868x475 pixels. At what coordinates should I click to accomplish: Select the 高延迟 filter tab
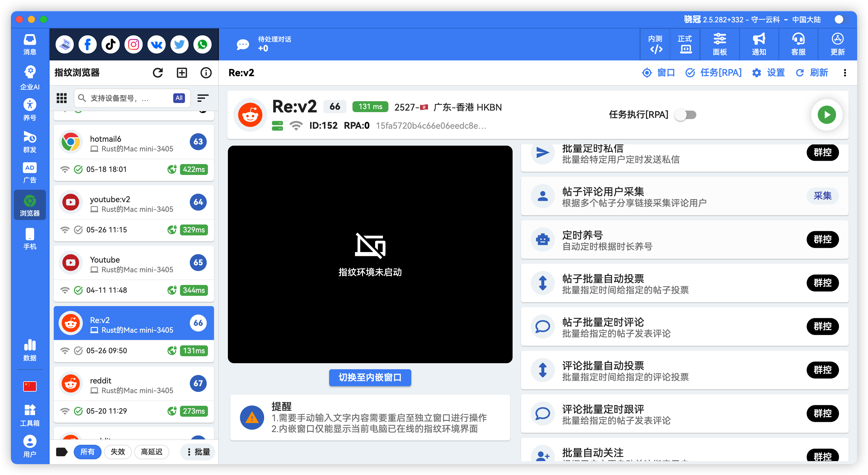[152, 452]
